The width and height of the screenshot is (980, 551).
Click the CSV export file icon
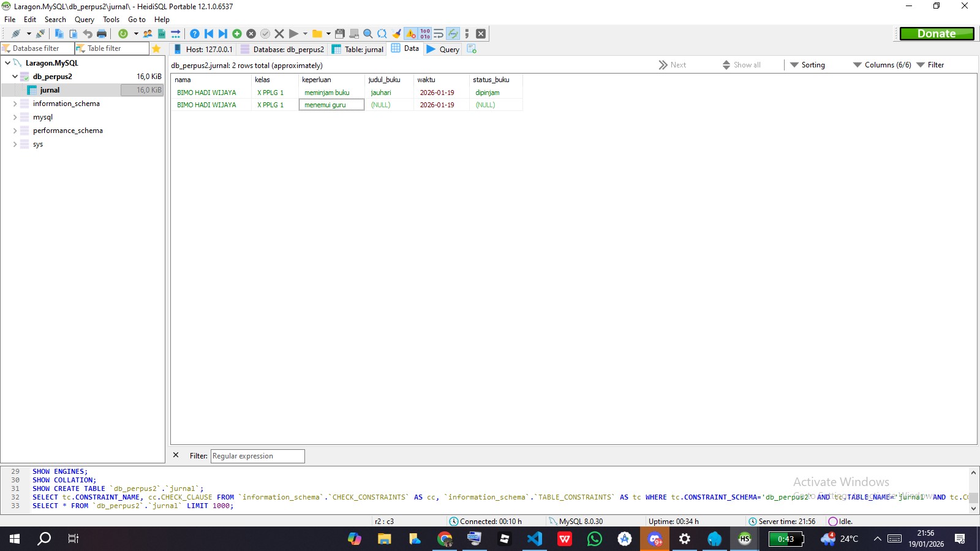pos(162,34)
